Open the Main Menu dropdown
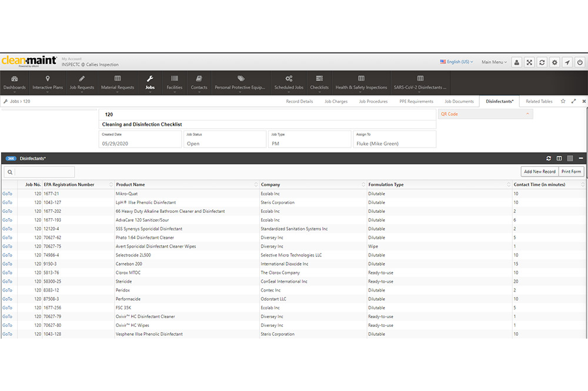Screen dimensions: 588x391 click(x=495, y=62)
